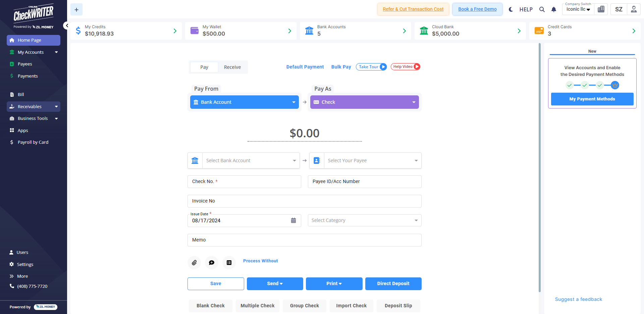
Task: Open Apps in sidebar
Action: [34, 130]
